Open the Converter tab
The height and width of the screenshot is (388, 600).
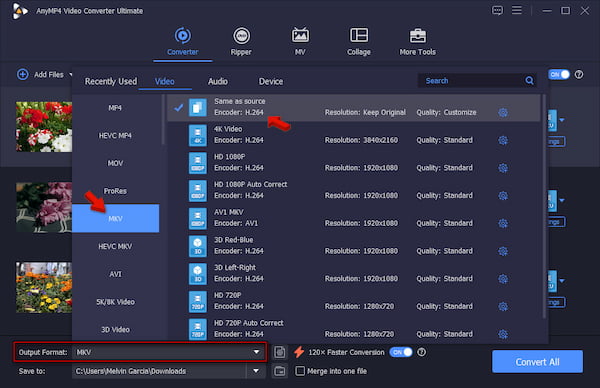183,42
